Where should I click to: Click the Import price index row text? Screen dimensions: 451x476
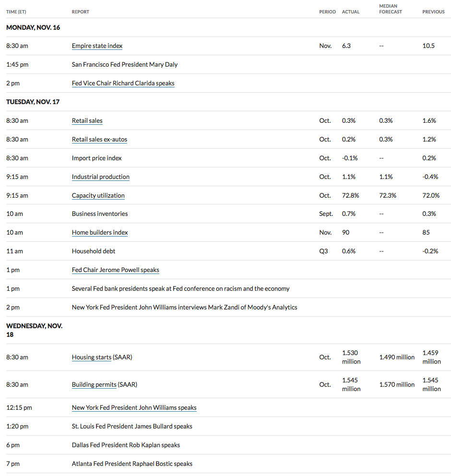tap(96, 158)
